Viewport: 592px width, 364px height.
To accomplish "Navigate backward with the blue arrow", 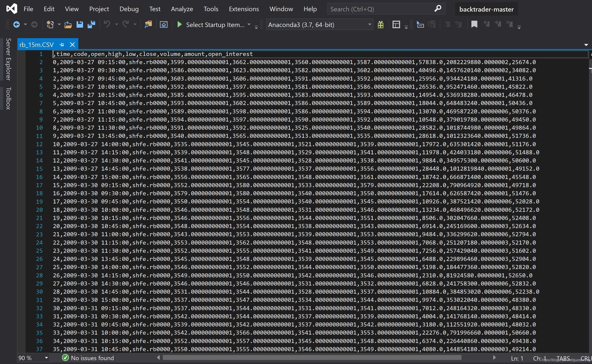I will pyautogui.click(x=16, y=25).
